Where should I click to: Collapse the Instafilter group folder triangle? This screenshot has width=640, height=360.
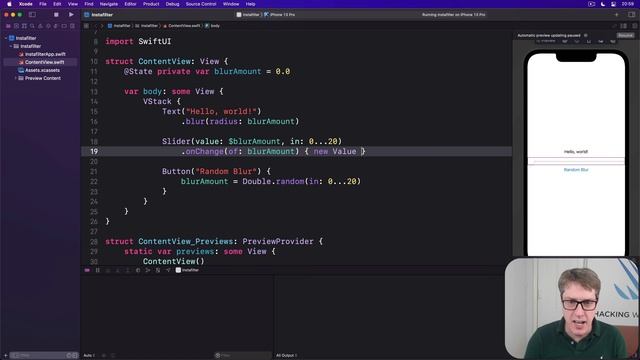pos(11,46)
